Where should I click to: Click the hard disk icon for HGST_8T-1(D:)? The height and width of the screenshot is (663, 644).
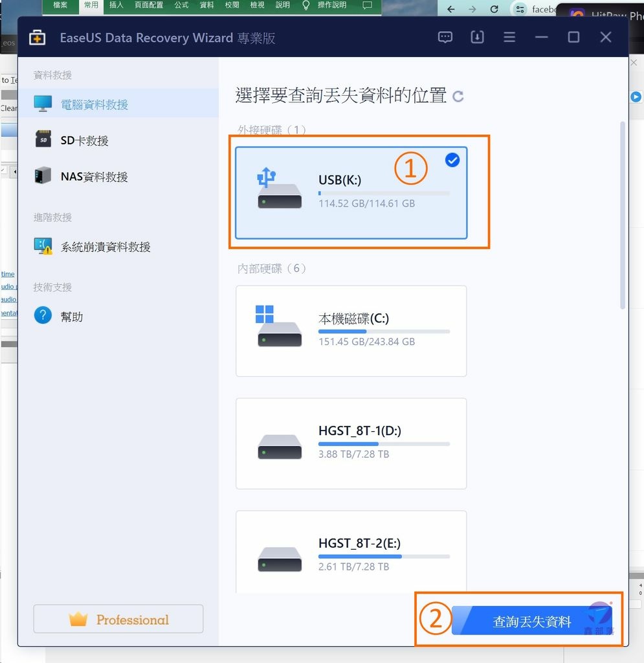point(280,447)
